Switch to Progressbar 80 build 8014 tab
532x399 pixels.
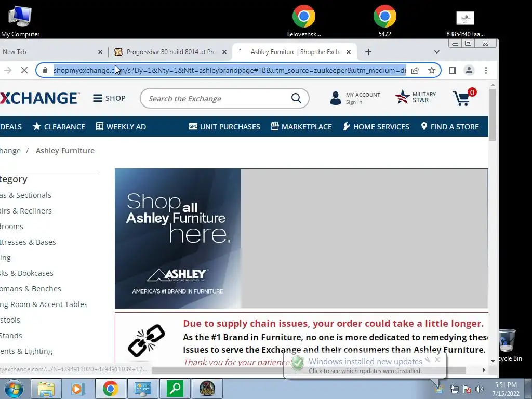tap(171, 52)
